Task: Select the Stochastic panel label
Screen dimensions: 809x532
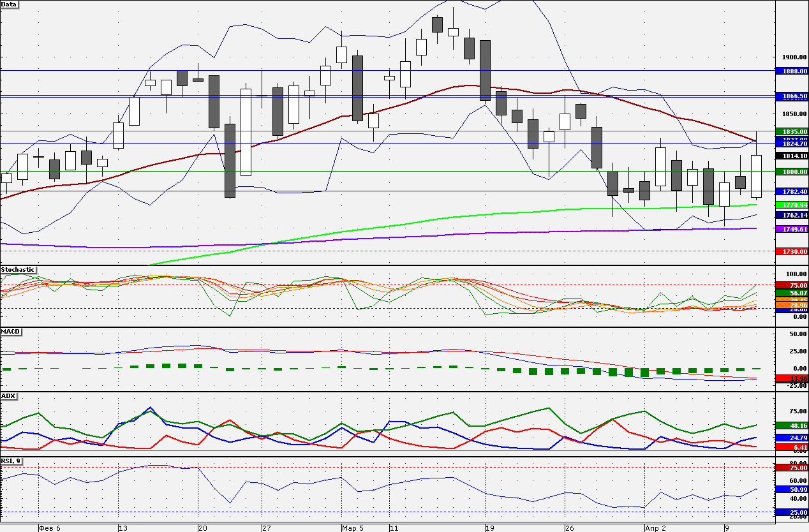Action: pyautogui.click(x=18, y=270)
